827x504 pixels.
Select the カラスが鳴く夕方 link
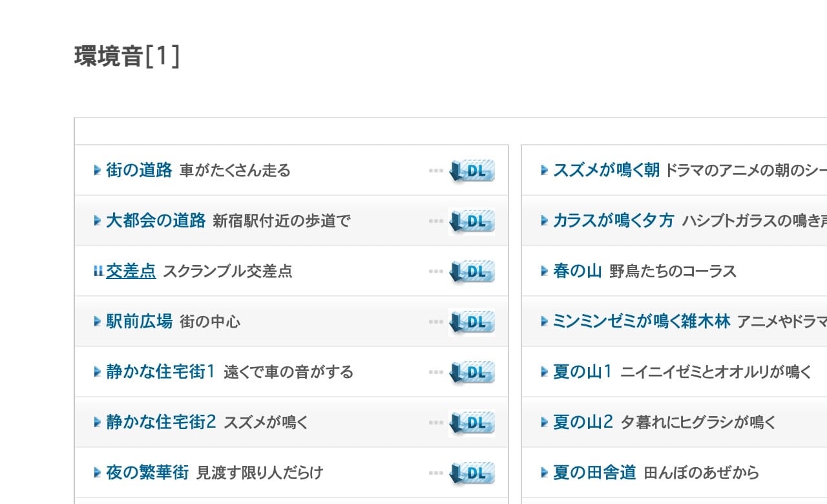(x=613, y=221)
